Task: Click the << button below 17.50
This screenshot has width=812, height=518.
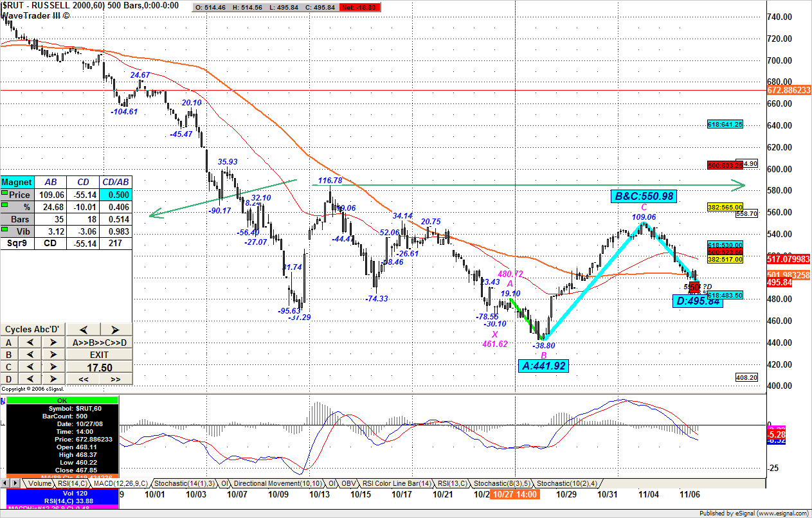Action: (x=83, y=379)
